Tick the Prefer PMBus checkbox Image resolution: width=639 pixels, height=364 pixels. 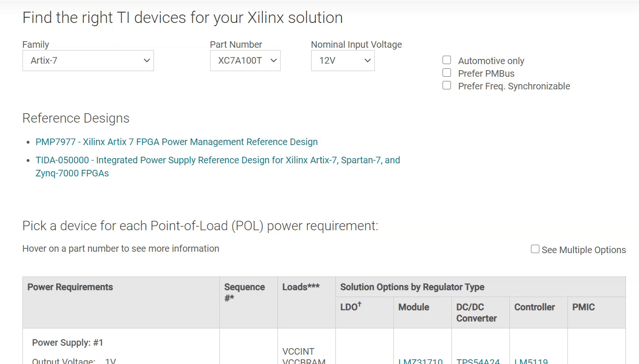[x=447, y=73]
